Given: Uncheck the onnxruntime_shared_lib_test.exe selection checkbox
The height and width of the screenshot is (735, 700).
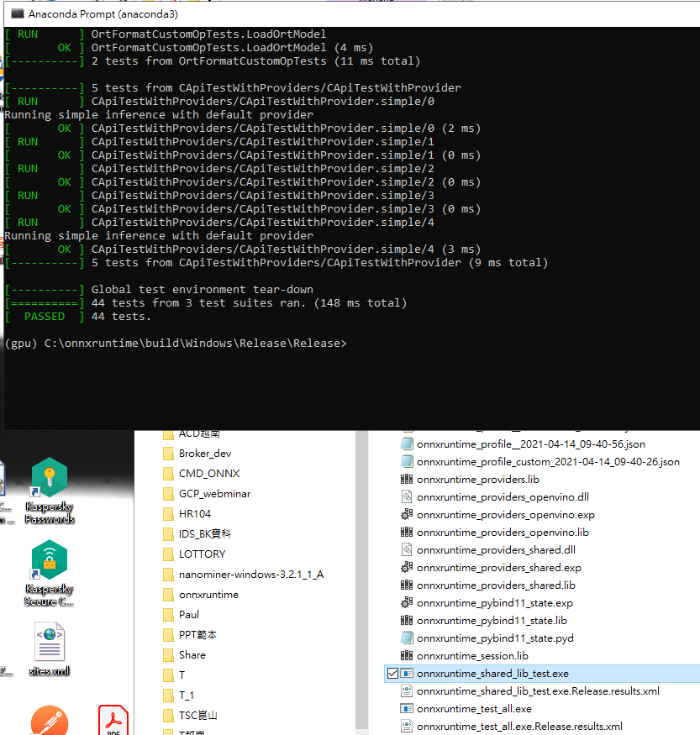Looking at the screenshot, I should 394,674.
